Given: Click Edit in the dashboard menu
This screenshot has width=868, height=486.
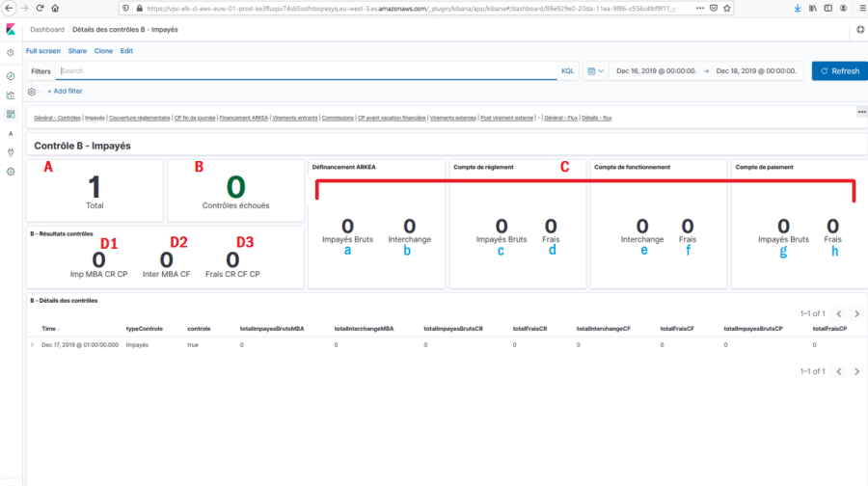Looking at the screenshot, I should point(126,51).
